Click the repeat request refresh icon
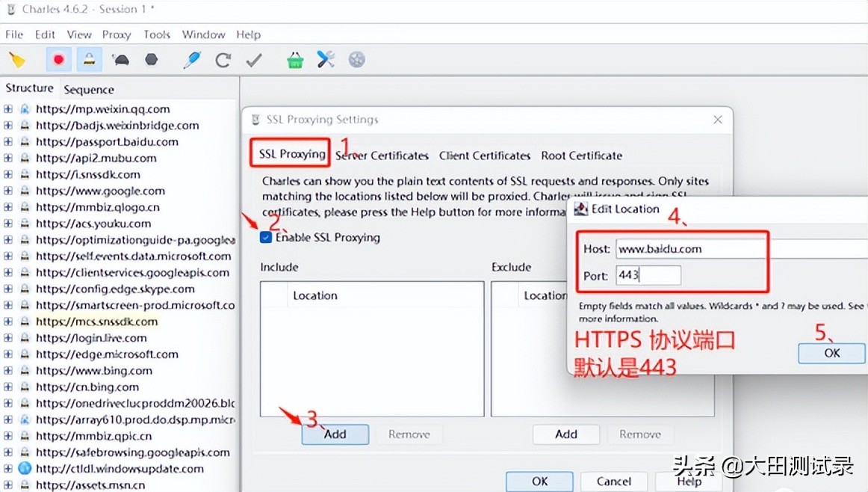This screenshot has height=492, width=868. (223, 59)
